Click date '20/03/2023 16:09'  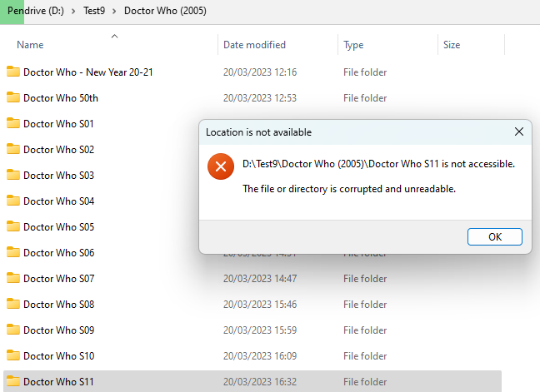(260, 356)
